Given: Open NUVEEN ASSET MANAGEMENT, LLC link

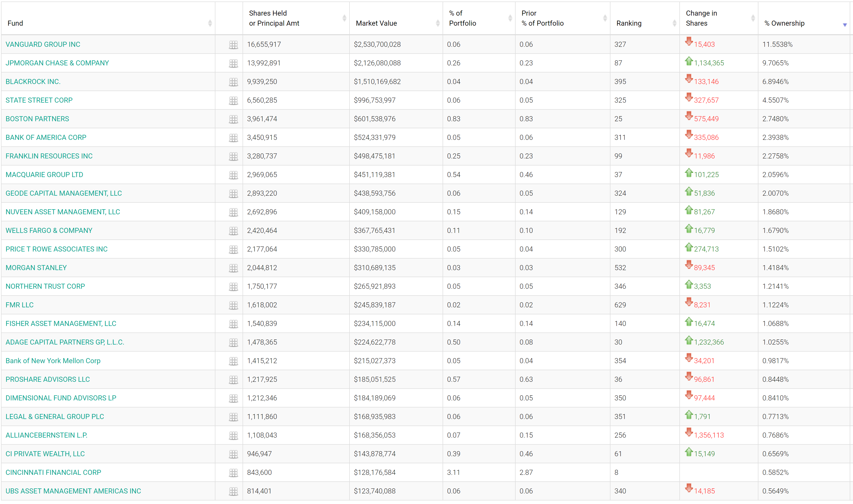Looking at the screenshot, I should tap(63, 212).
